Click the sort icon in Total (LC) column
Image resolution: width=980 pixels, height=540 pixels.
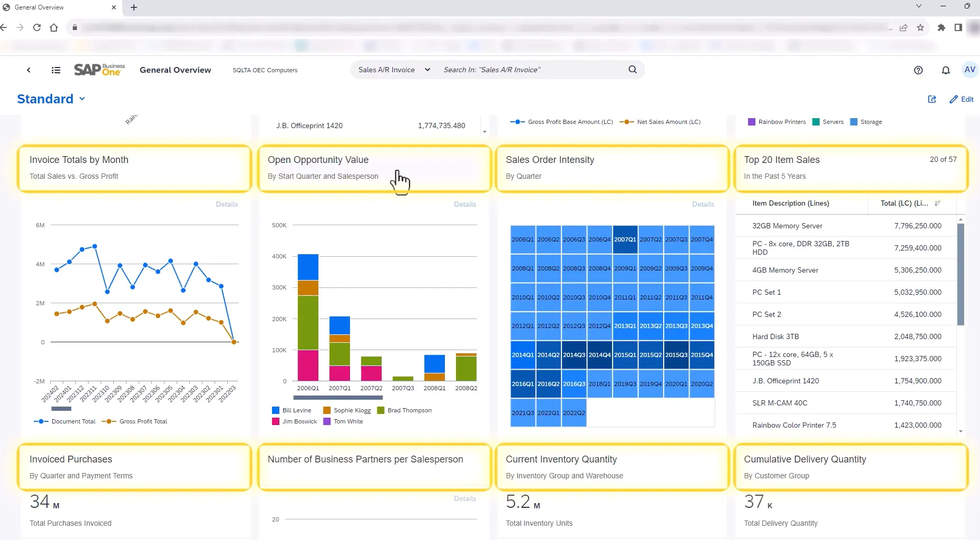tap(937, 204)
